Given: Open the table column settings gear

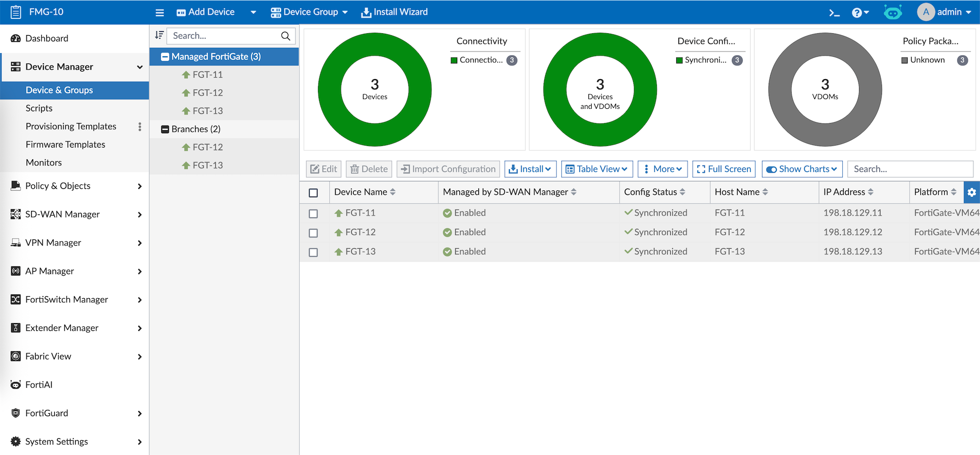Looking at the screenshot, I should click(x=971, y=192).
